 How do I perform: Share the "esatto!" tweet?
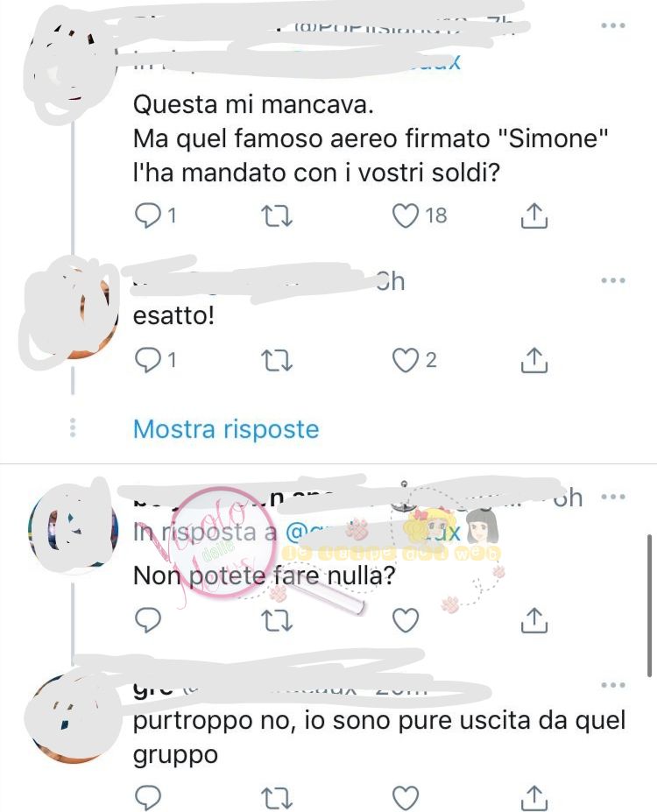(533, 360)
